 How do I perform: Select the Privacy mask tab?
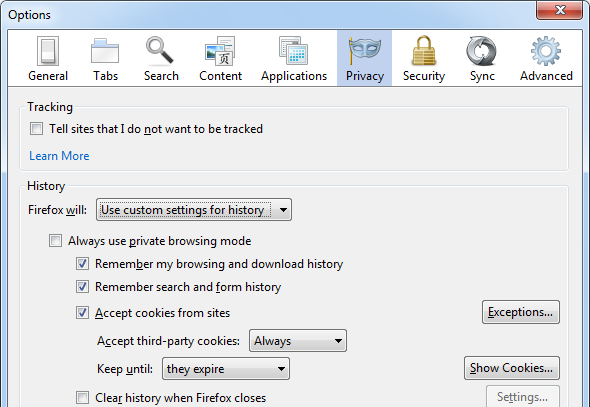click(x=364, y=58)
